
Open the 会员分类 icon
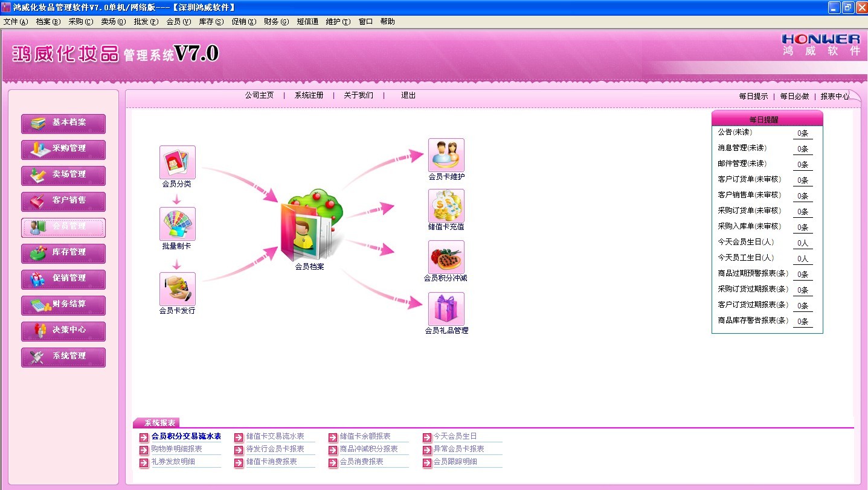[x=177, y=162]
